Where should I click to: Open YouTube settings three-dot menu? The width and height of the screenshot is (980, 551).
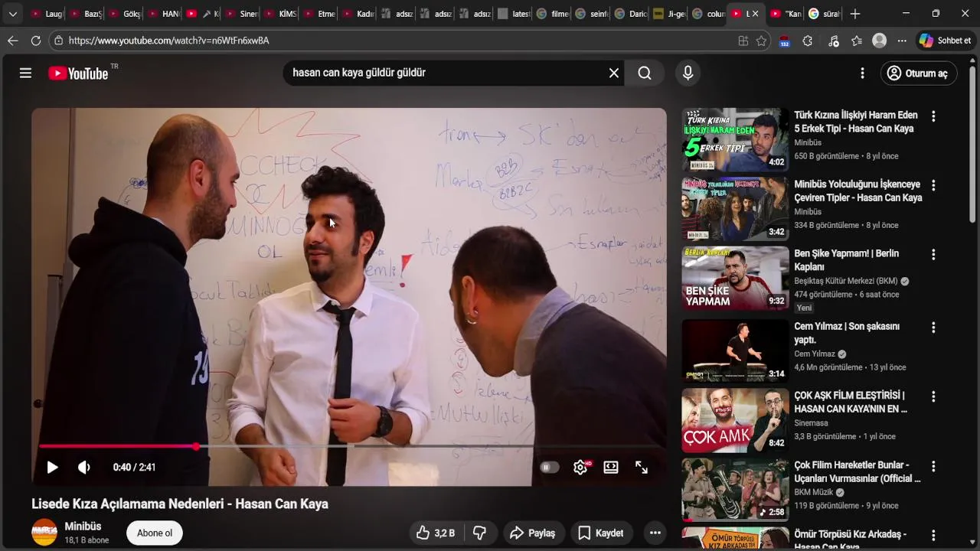(x=862, y=73)
